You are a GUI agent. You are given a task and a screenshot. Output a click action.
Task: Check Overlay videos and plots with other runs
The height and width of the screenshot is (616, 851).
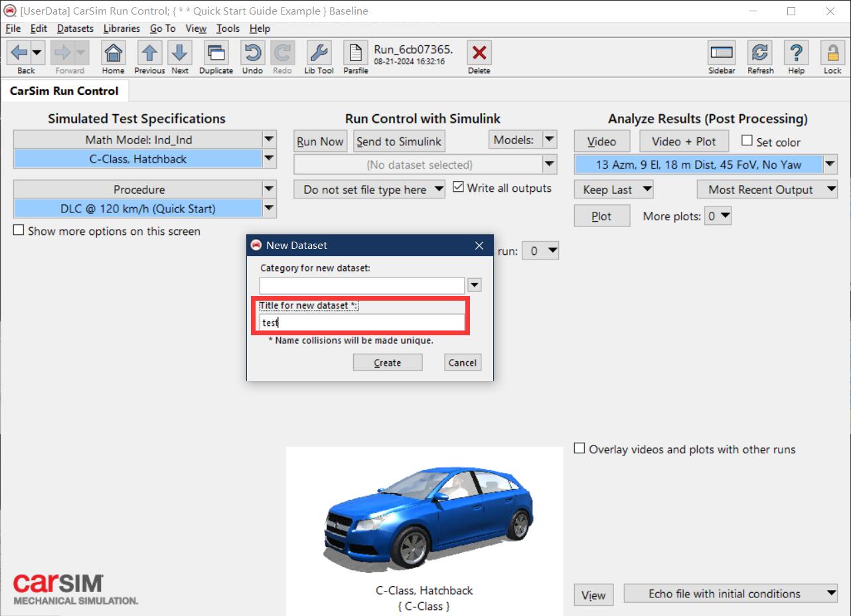point(580,448)
